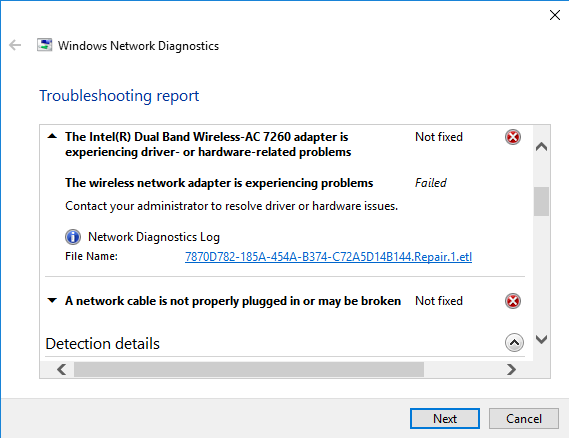Click the Next button
The width and height of the screenshot is (569, 438).
click(445, 418)
